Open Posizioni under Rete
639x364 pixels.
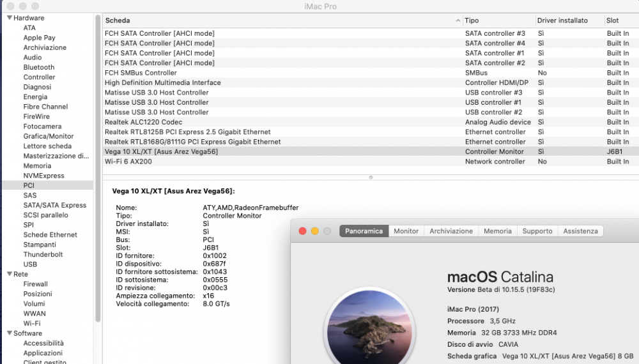click(38, 294)
